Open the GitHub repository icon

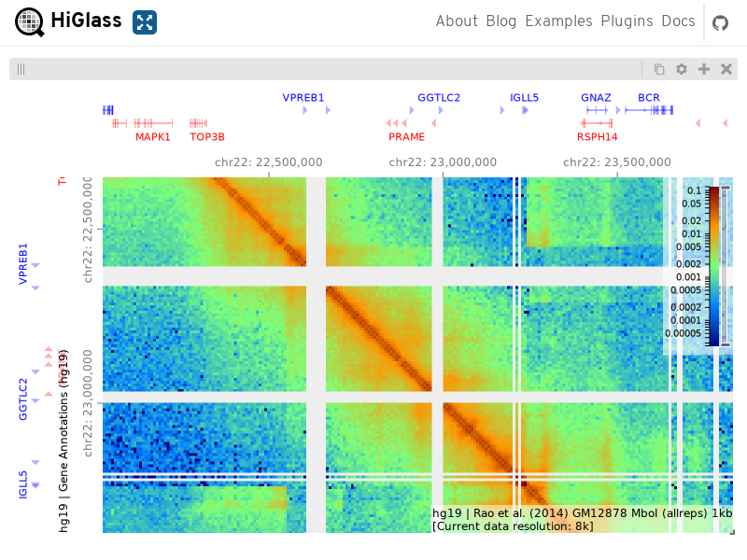click(720, 22)
